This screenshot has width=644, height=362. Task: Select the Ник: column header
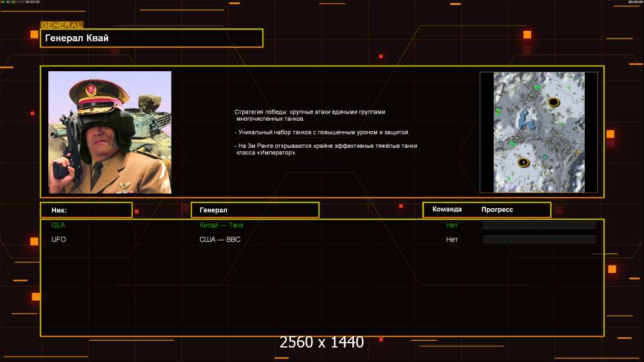coord(86,210)
